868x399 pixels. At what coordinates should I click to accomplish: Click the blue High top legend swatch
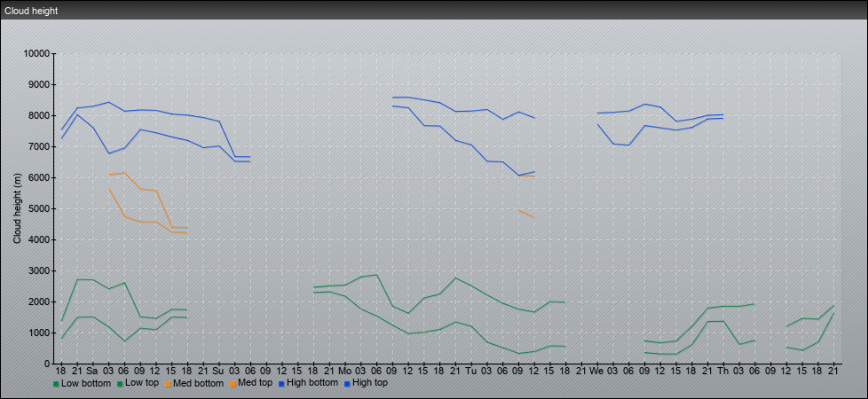(x=347, y=383)
